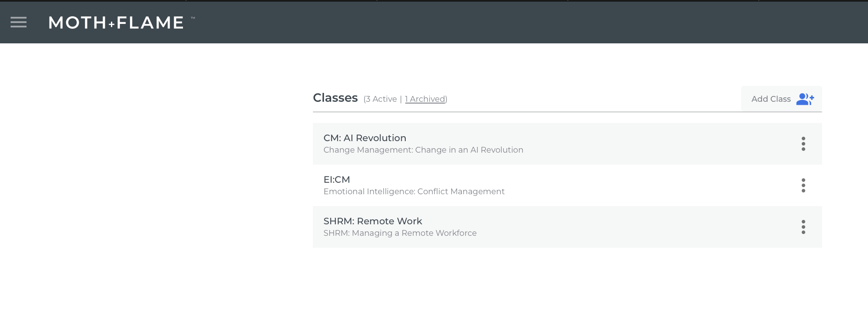Click Emotional Intelligence: Conflict Management description
868x315 pixels.
pos(414,192)
